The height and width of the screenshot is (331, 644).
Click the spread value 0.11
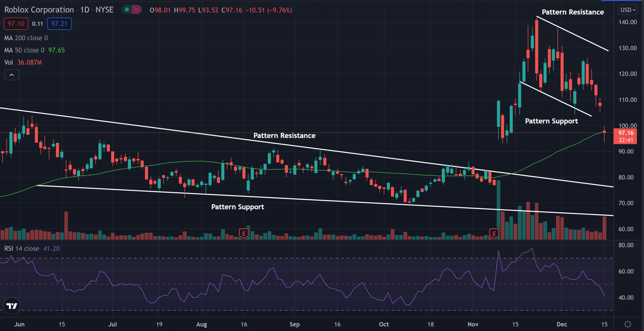coord(38,24)
